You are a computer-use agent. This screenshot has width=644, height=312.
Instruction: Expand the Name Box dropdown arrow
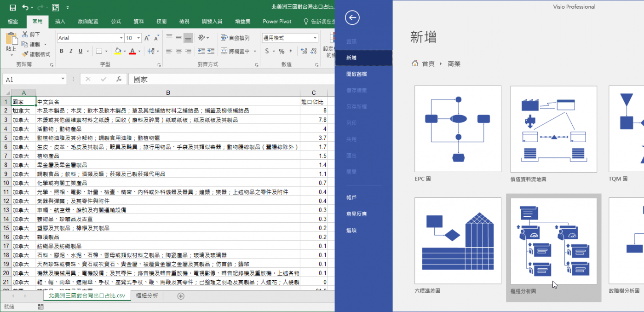63,79
